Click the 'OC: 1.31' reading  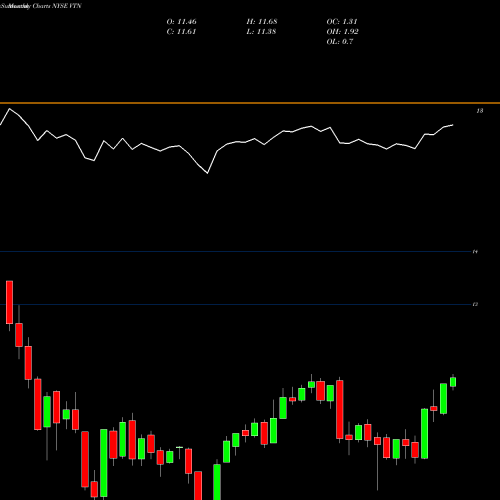(x=342, y=22)
